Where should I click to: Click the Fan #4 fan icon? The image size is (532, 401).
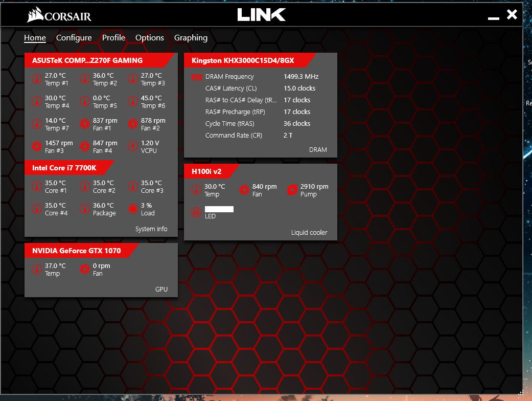pyautogui.click(x=84, y=146)
